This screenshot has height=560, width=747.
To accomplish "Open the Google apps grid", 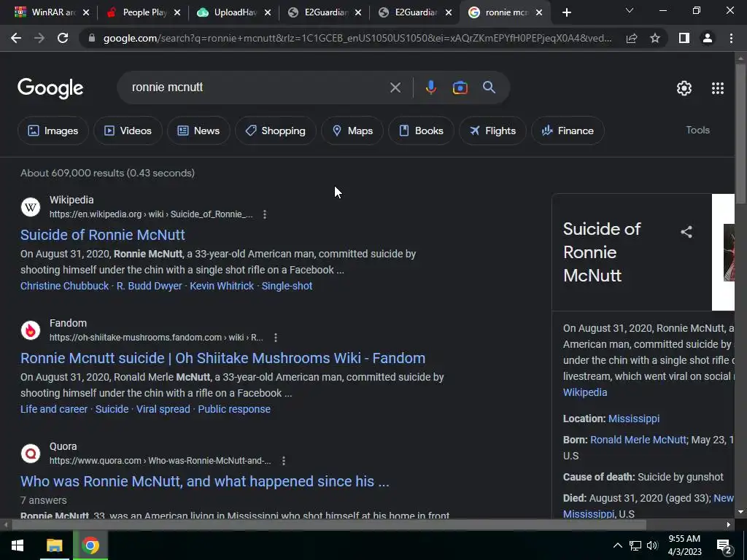I will (x=718, y=88).
